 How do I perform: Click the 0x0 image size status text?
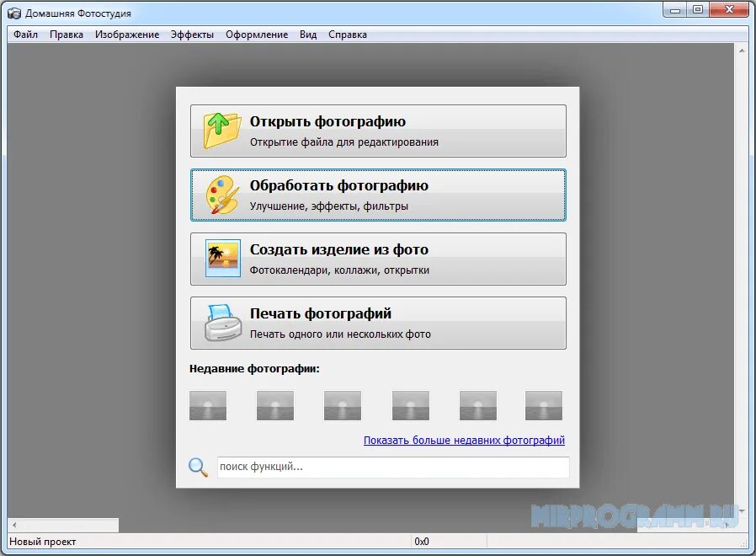[422, 542]
